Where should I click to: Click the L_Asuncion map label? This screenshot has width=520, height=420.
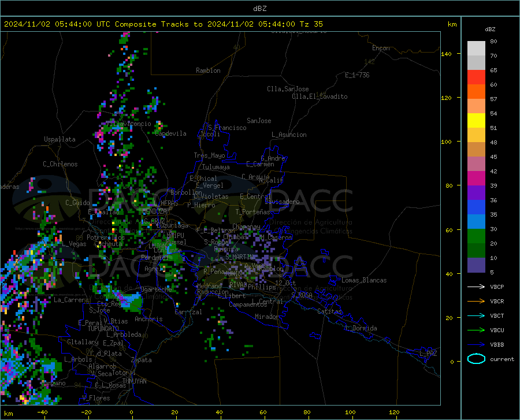[x=289, y=135]
